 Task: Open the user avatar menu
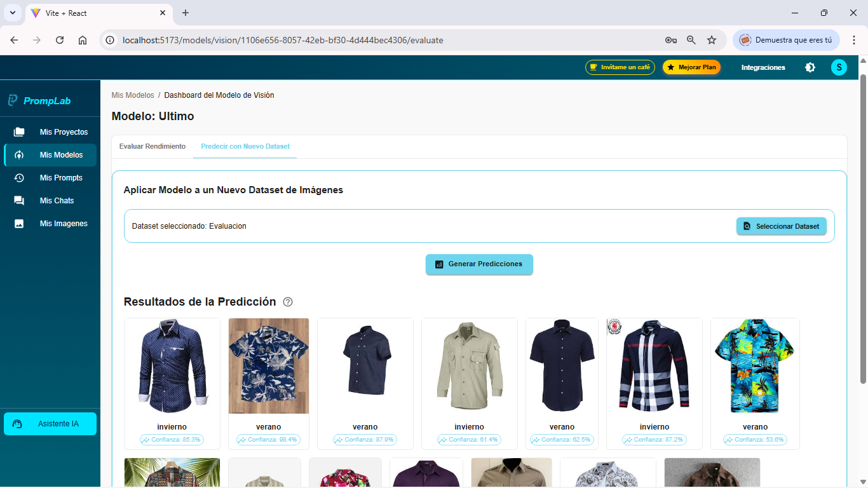pos(839,67)
